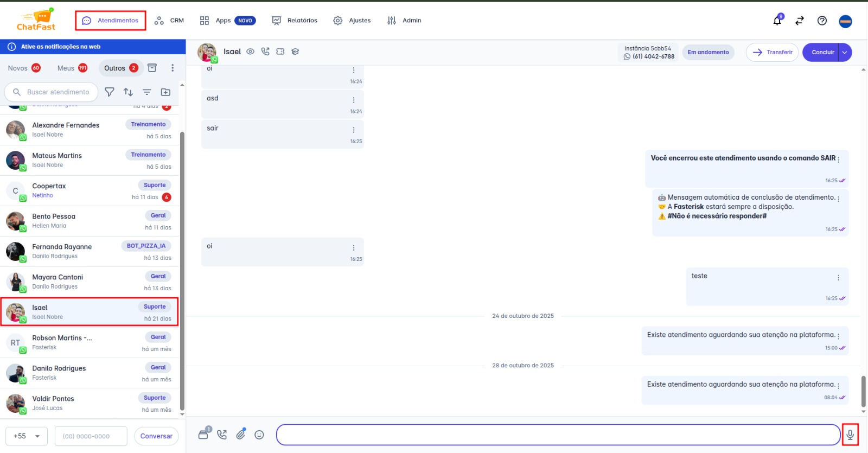Open the +55 country code dropdown
This screenshot has width=868, height=453.
tap(27, 436)
